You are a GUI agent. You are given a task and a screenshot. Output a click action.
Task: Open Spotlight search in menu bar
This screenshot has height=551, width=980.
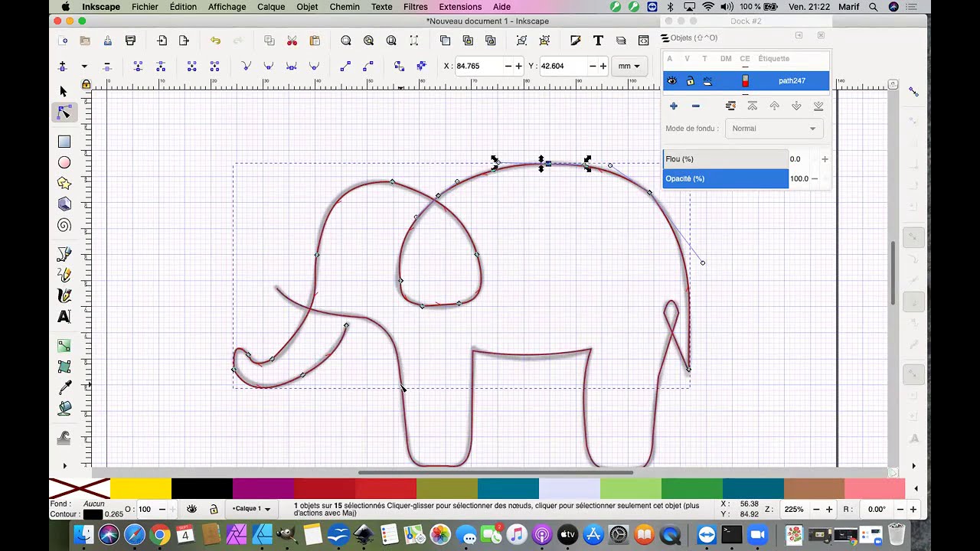tap(873, 7)
